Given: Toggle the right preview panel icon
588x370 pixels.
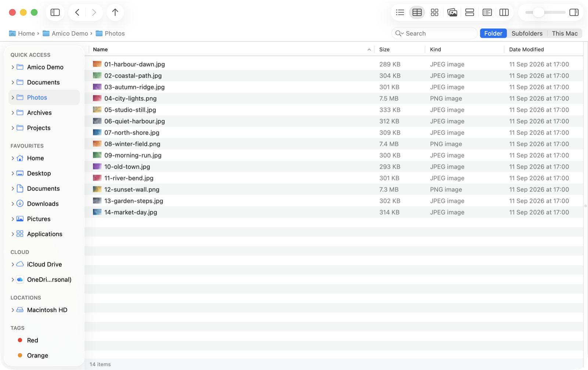Looking at the screenshot, I should [x=574, y=13].
